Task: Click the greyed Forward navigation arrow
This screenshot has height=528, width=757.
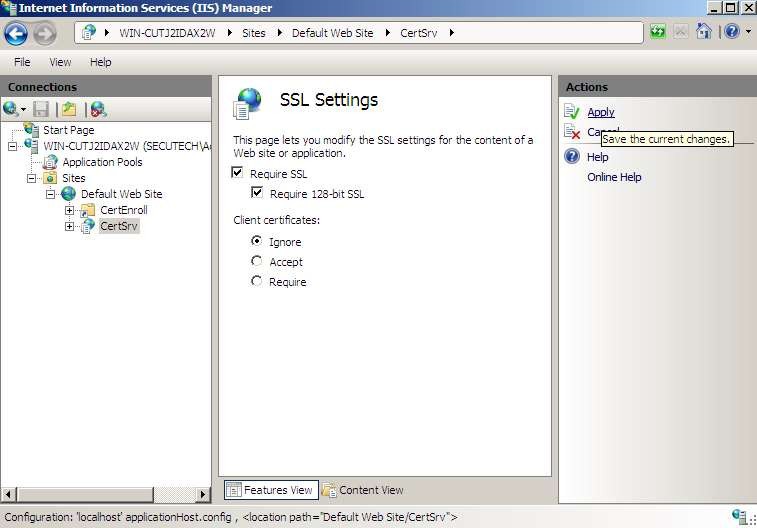Action: click(45, 33)
